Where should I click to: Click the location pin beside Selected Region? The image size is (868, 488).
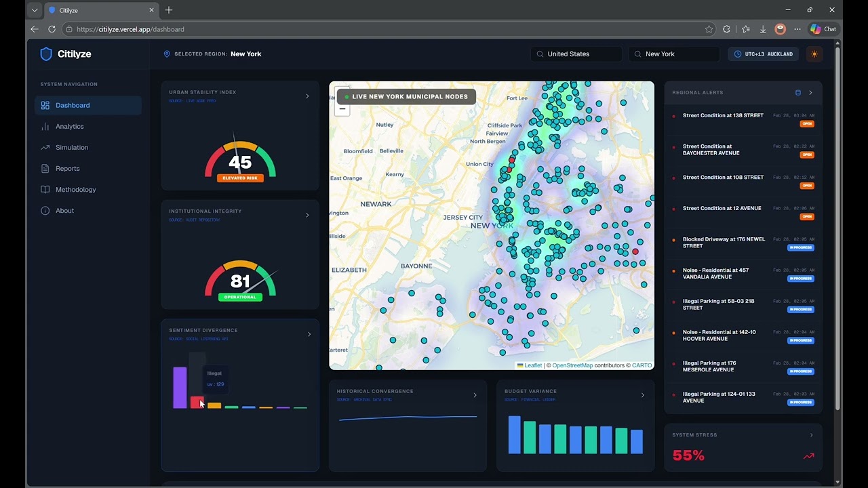pos(167,54)
